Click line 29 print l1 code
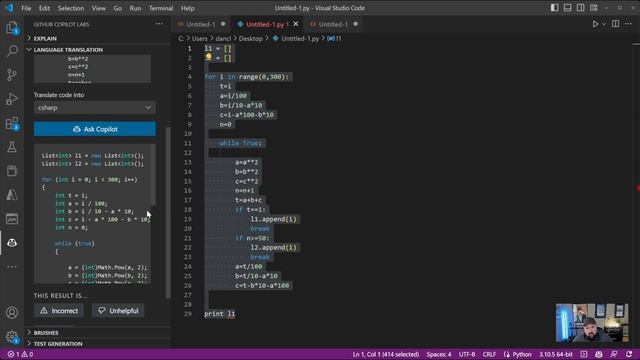 pos(220,313)
